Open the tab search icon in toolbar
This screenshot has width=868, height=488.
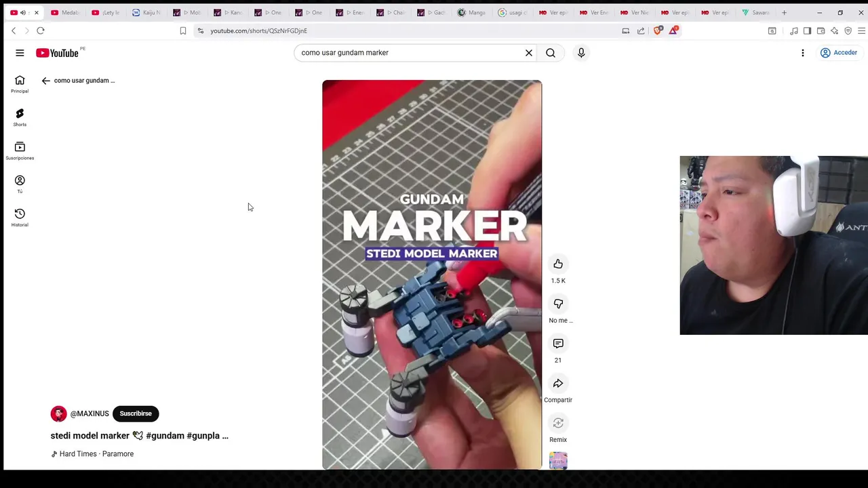772,30
